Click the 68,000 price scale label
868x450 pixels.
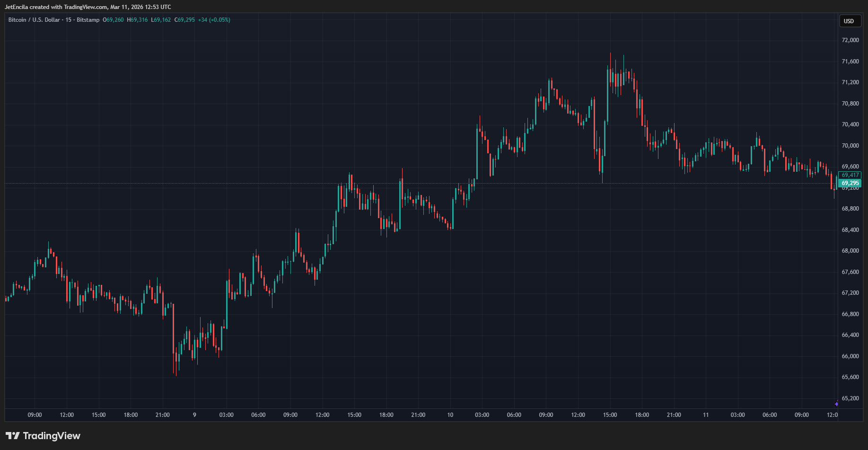coord(850,251)
